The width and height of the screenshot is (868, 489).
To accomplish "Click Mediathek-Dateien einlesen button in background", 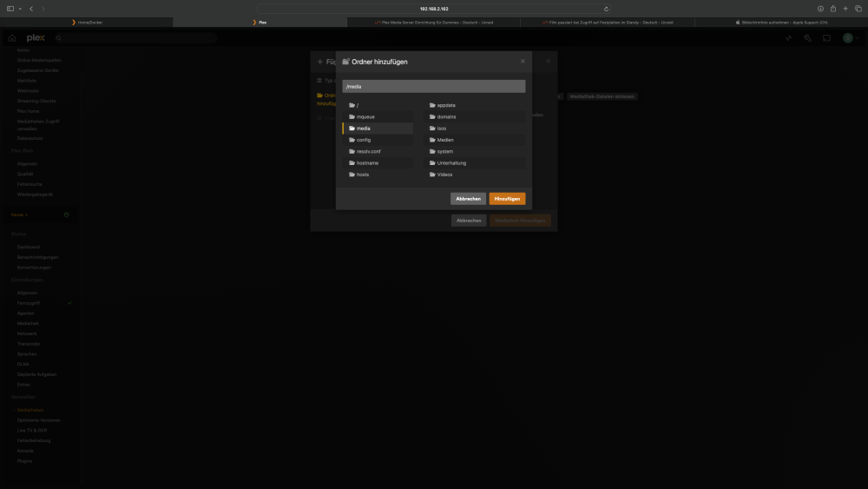I will 602,96.
